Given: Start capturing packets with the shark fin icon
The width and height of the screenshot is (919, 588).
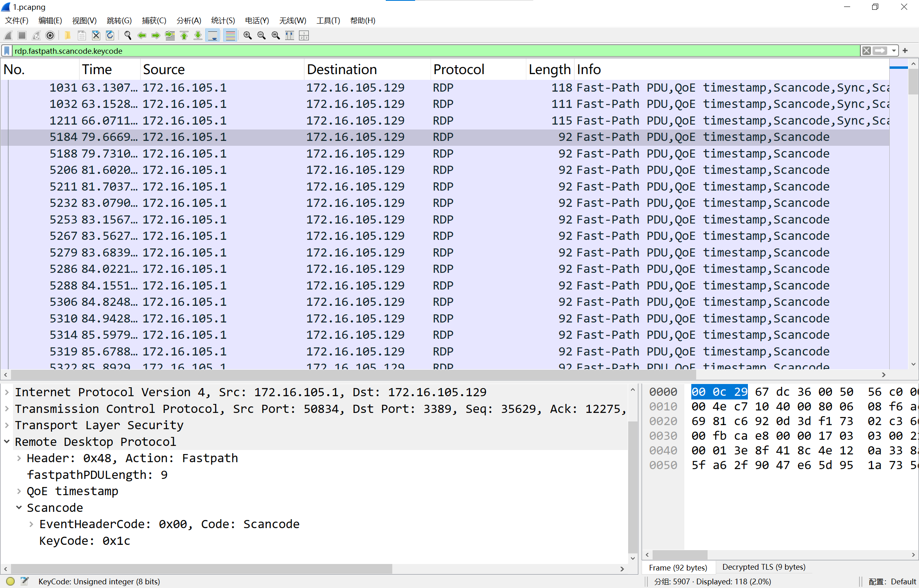Looking at the screenshot, I should (9, 36).
